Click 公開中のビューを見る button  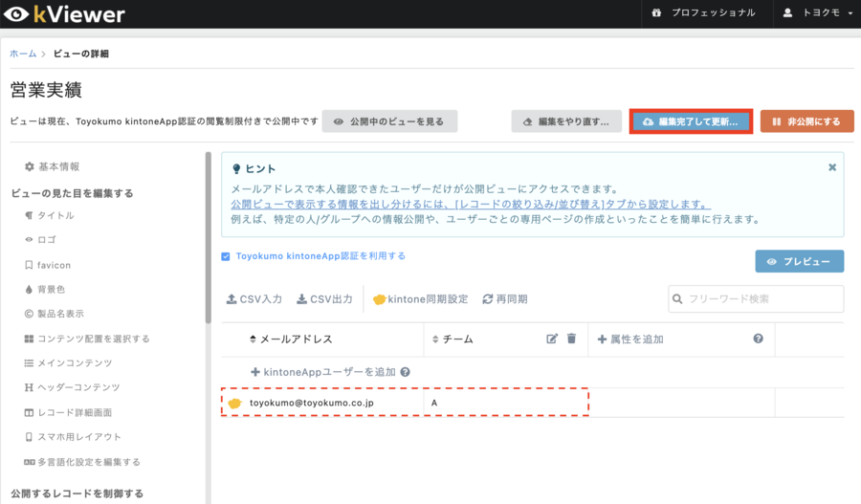pos(389,121)
